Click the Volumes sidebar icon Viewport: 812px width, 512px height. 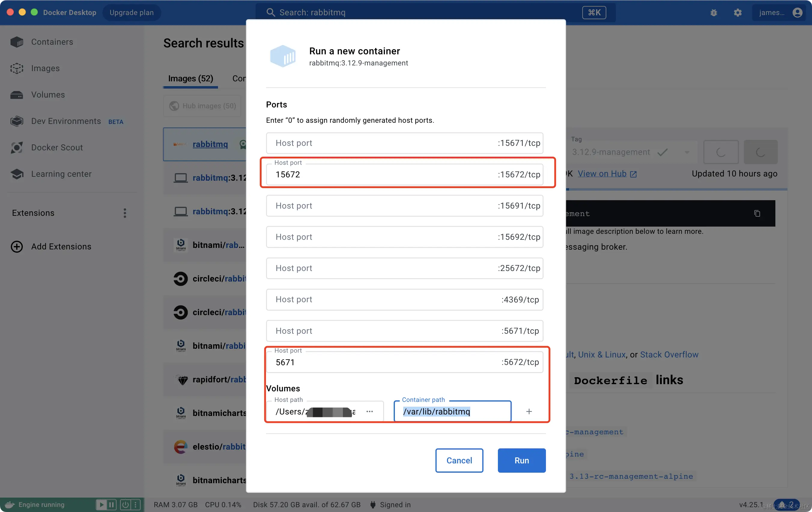tap(17, 95)
